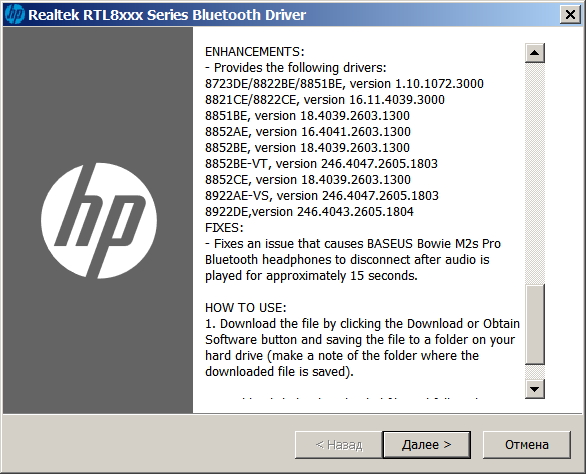This screenshot has width=586, height=474.
Task: Cancel setup using the Отмена button
Action: coord(527,445)
